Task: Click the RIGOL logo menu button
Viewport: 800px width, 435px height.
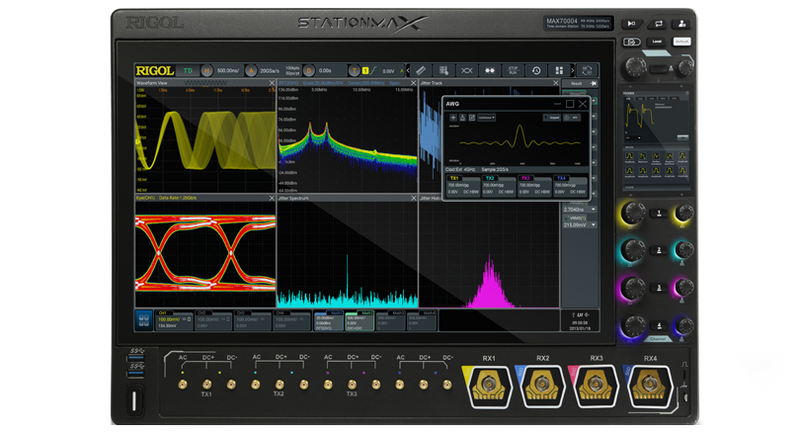Action: (x=155, y=70)
